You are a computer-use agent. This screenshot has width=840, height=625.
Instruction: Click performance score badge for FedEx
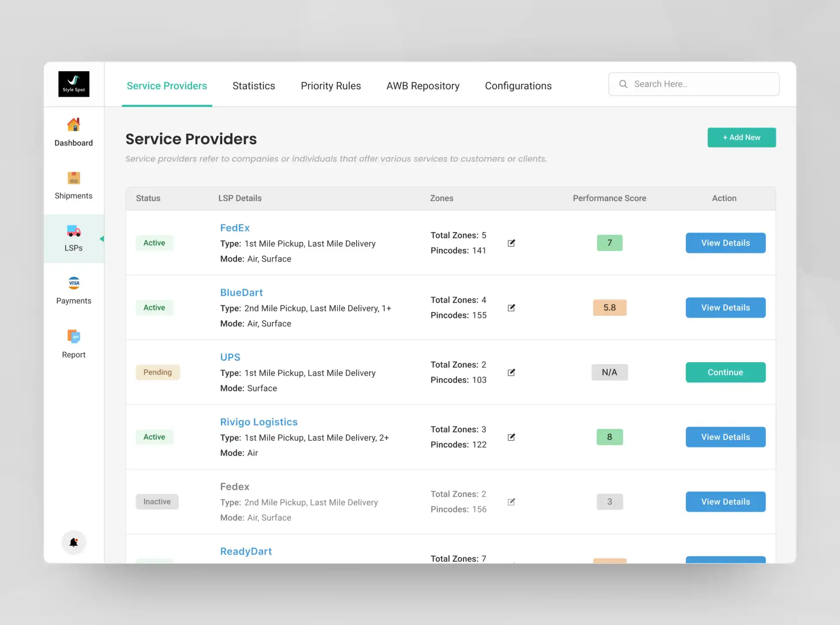point(609,242)
